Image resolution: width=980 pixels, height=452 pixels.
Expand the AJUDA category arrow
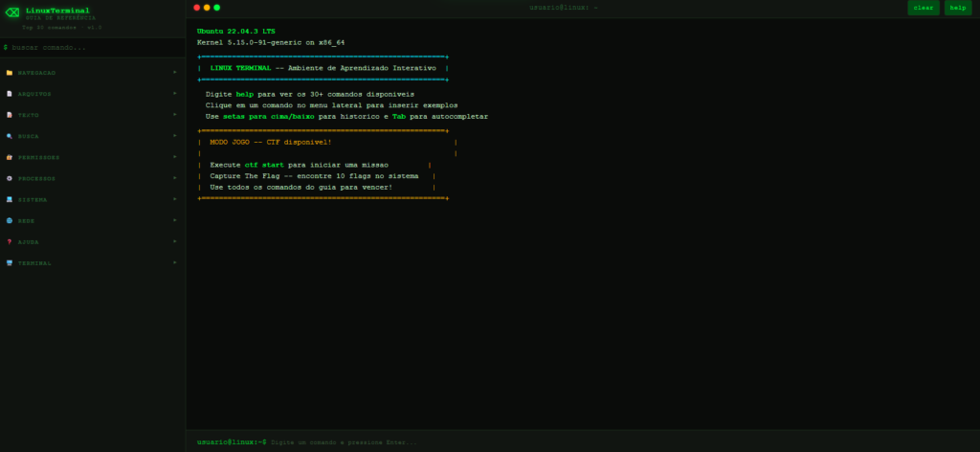coord(175,241)
